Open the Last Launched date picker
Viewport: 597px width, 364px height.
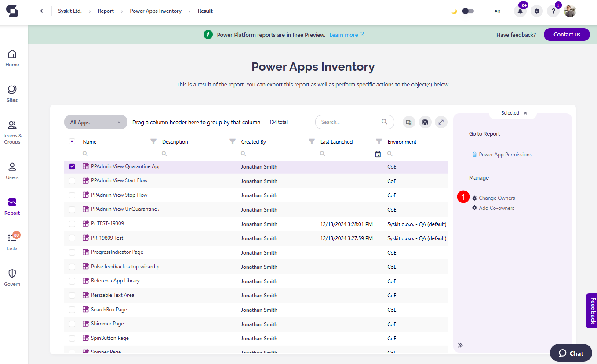377,154
